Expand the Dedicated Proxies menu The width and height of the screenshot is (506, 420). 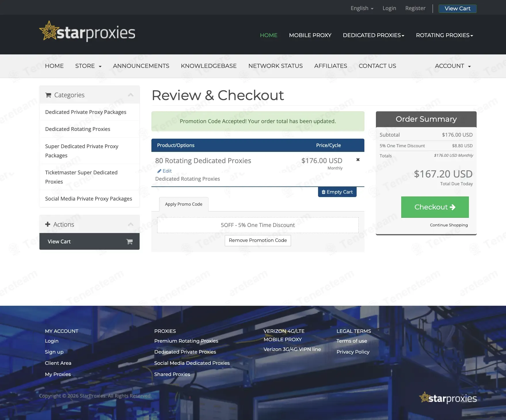click(374, 35)
